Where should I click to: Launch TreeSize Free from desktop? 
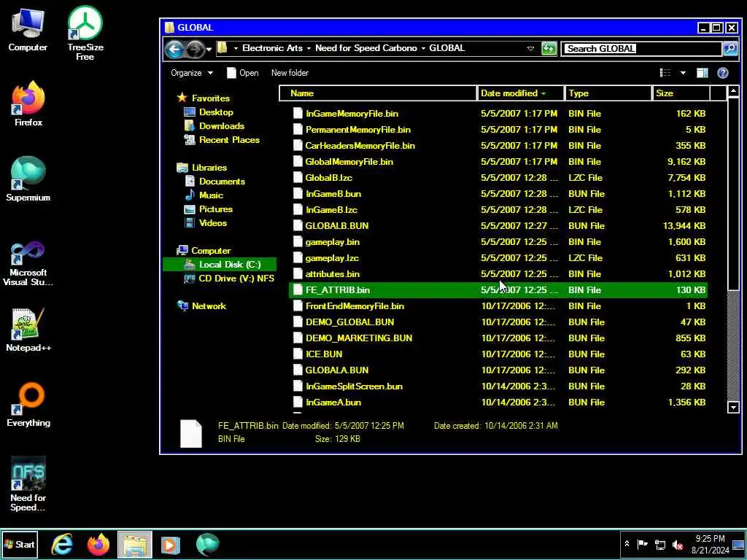[x=85, y=34]
